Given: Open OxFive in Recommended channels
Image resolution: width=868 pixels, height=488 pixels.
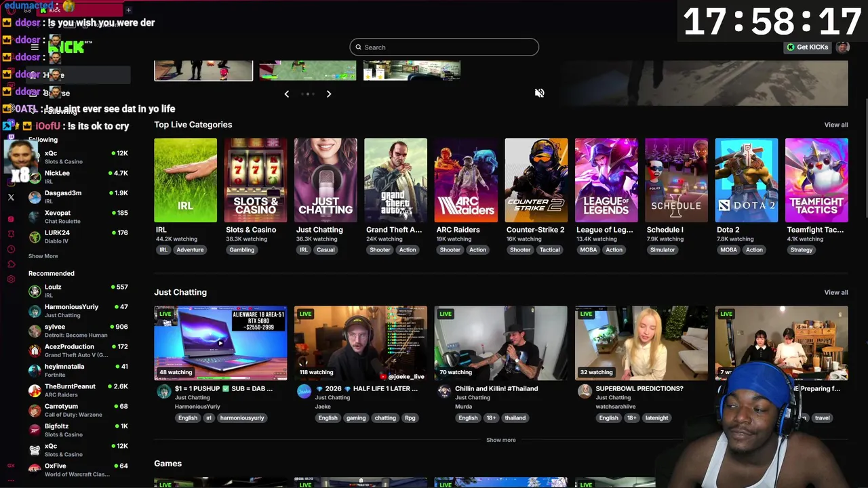Looking at the screenshot, I should coord(78,470).
